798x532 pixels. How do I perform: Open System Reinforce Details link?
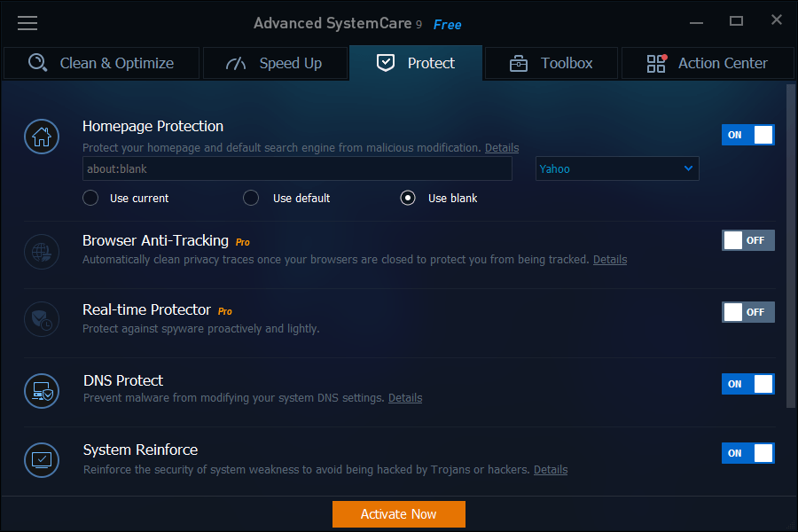[x=551, y=469]
